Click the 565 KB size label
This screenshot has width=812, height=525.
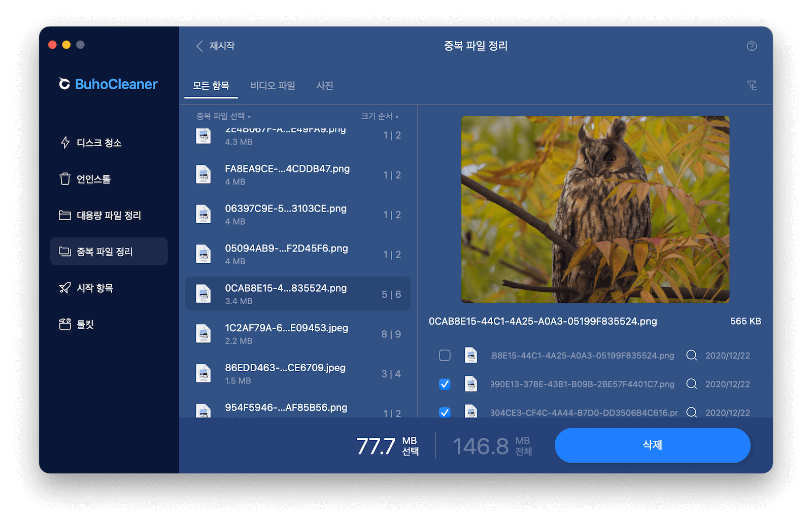tap(746, 321)
